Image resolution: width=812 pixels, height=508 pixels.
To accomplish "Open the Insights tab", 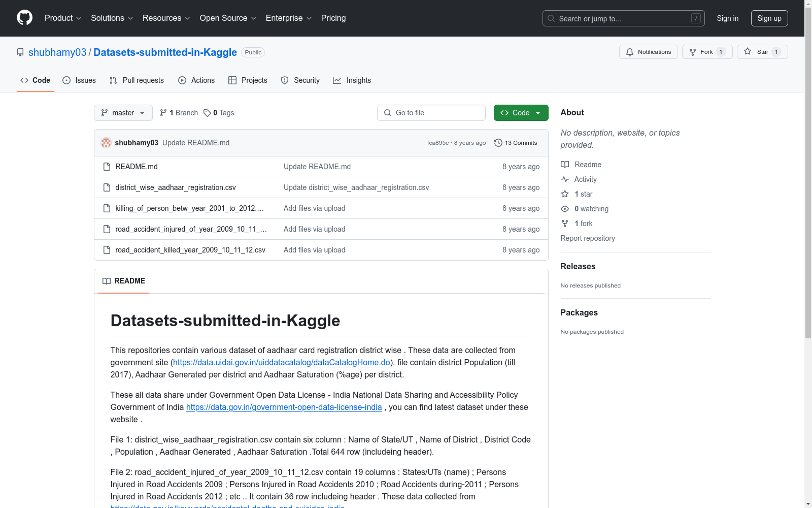I will [352, 80].
